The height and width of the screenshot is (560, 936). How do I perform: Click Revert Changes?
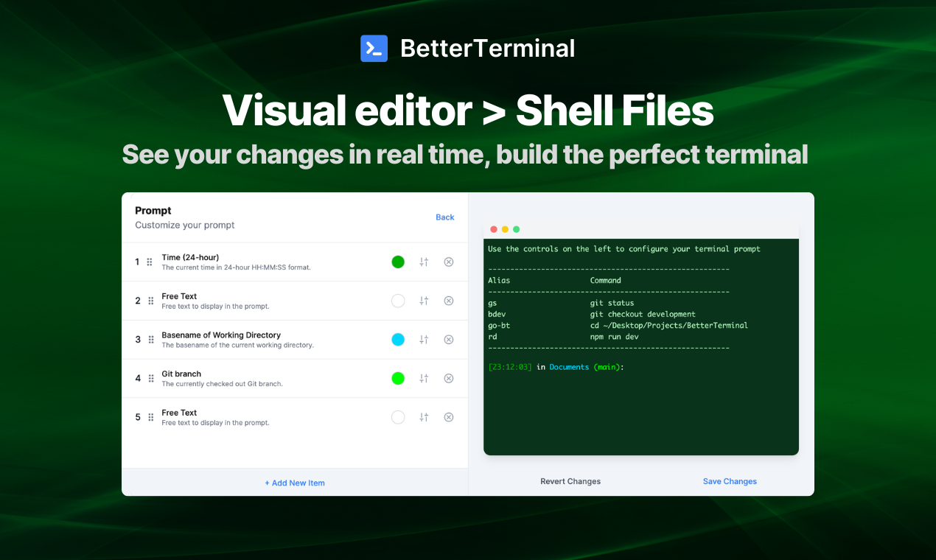click(x=570, y=481)
